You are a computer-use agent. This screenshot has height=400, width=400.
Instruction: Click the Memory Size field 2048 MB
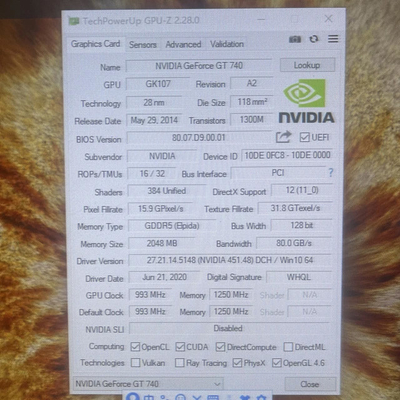click(162, 243)
